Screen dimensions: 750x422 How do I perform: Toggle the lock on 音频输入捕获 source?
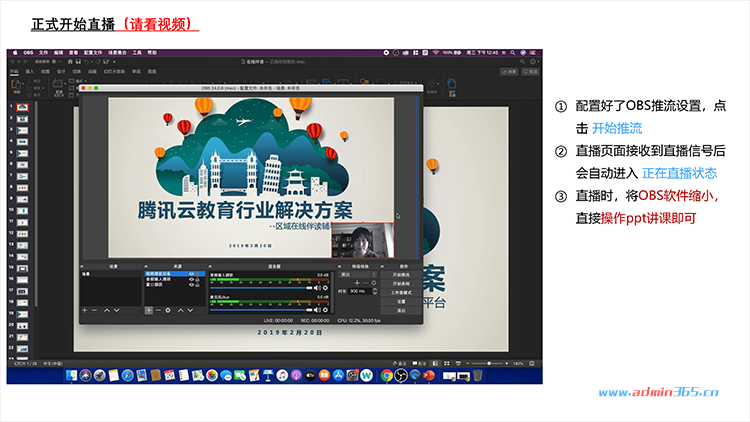(198, 279)
